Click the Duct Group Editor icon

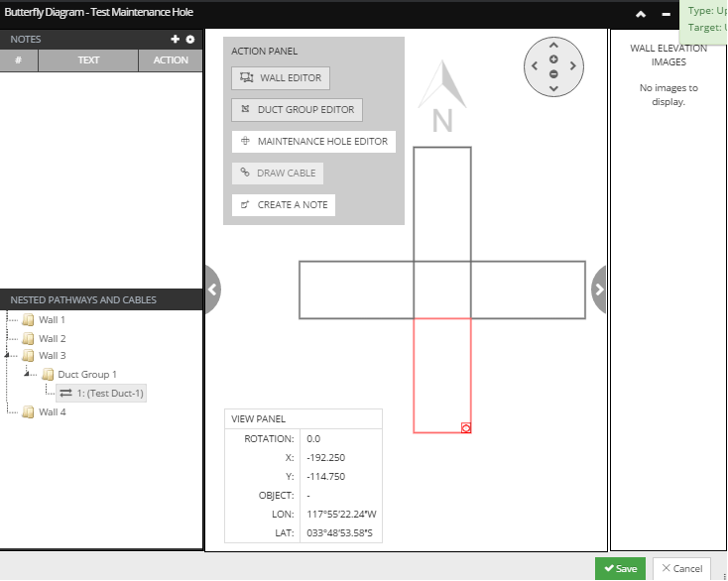coord(246,109)
